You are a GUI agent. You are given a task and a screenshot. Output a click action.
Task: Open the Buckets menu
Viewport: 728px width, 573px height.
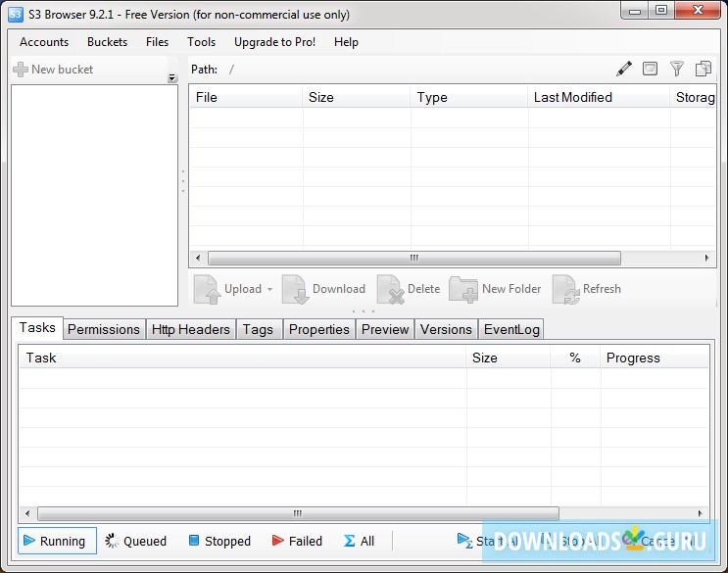click(x=107, y=42)
